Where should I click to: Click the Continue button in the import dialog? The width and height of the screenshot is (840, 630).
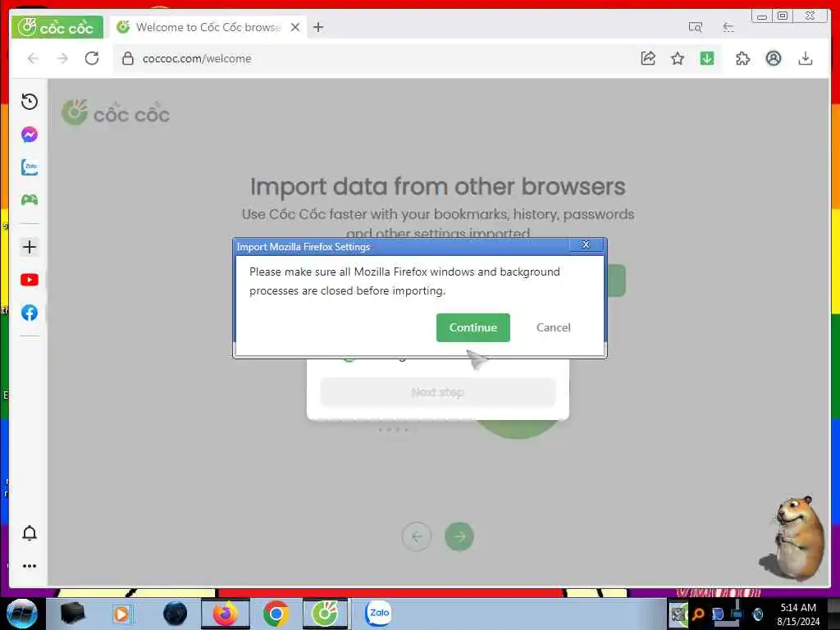472,327
